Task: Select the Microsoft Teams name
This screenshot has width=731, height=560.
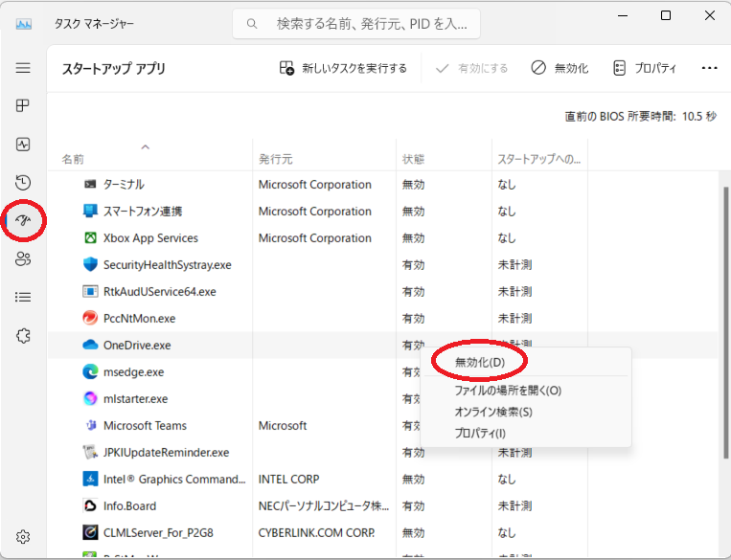Action: pyautogui.click(x=145, y=426)
